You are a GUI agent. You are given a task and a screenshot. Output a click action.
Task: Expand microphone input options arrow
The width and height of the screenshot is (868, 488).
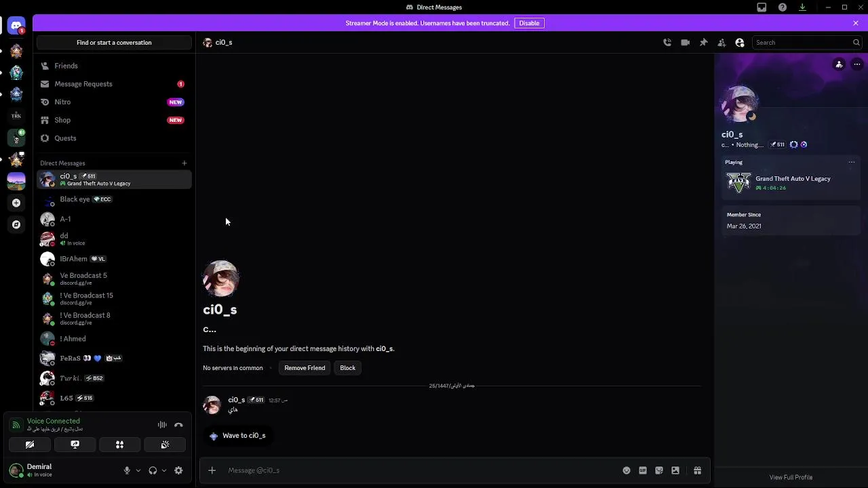[x=138, y=470]
